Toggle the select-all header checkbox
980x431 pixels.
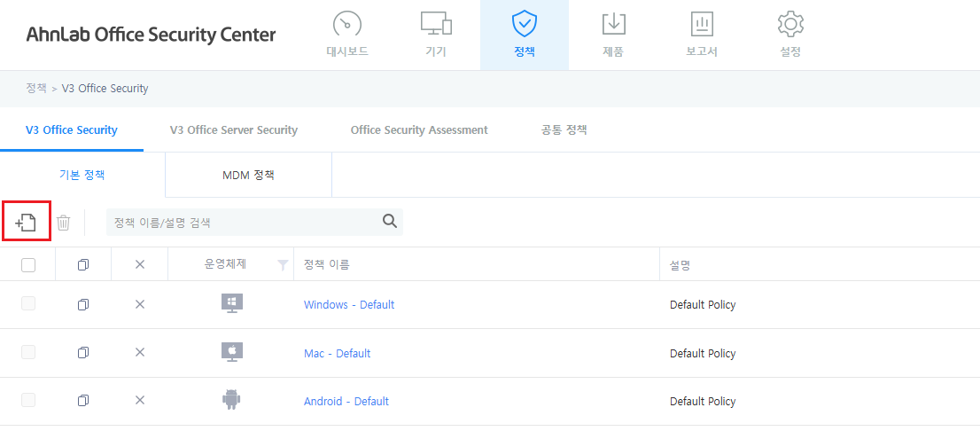point(28,265)
